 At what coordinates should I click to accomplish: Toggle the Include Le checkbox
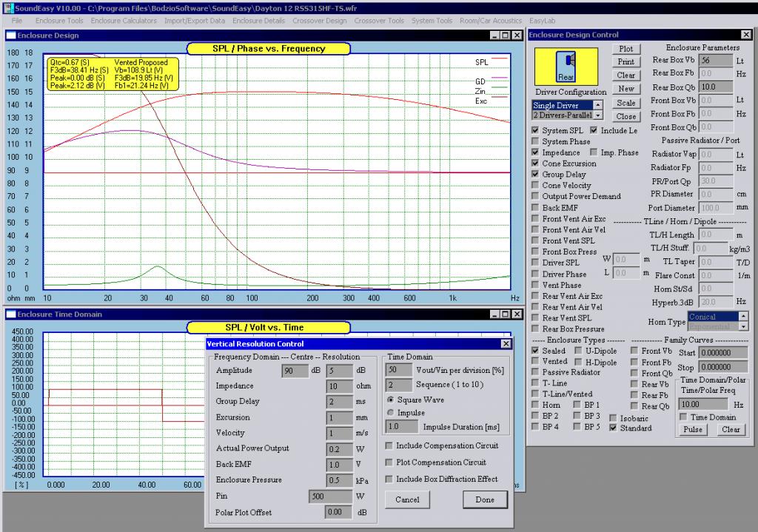(x=594, y=130)
